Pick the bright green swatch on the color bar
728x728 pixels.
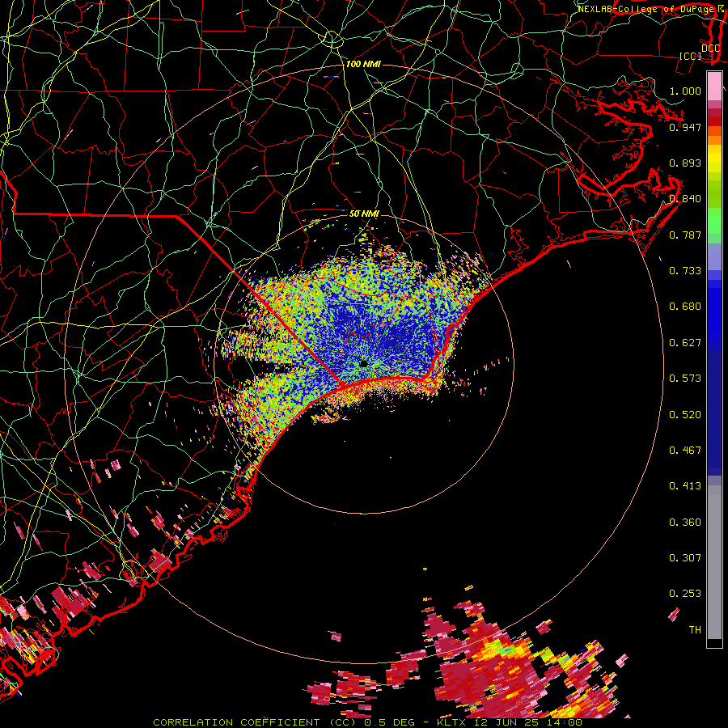714,221
